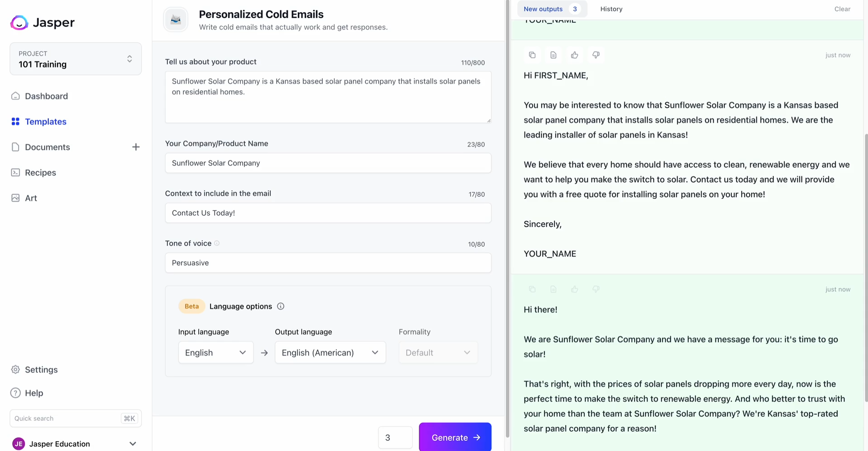Clear all outputs with the Clear link
868x451 pixels.
(842, 9)
